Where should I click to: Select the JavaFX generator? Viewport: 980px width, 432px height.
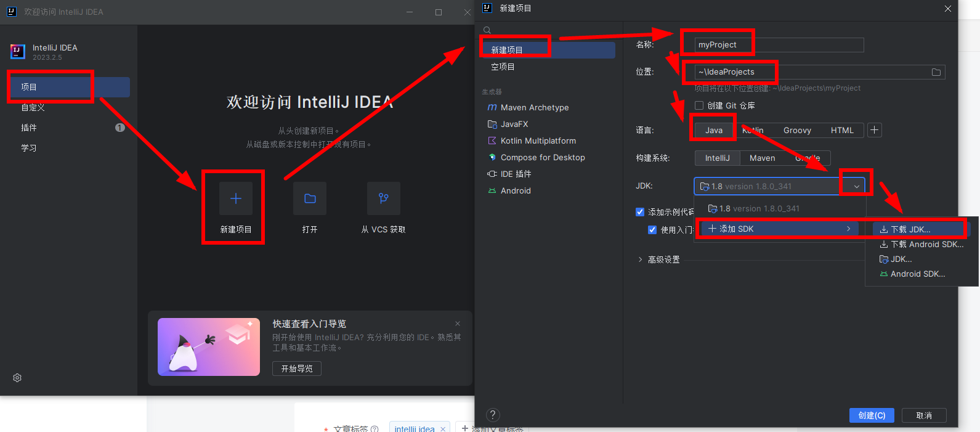[514, 124]
